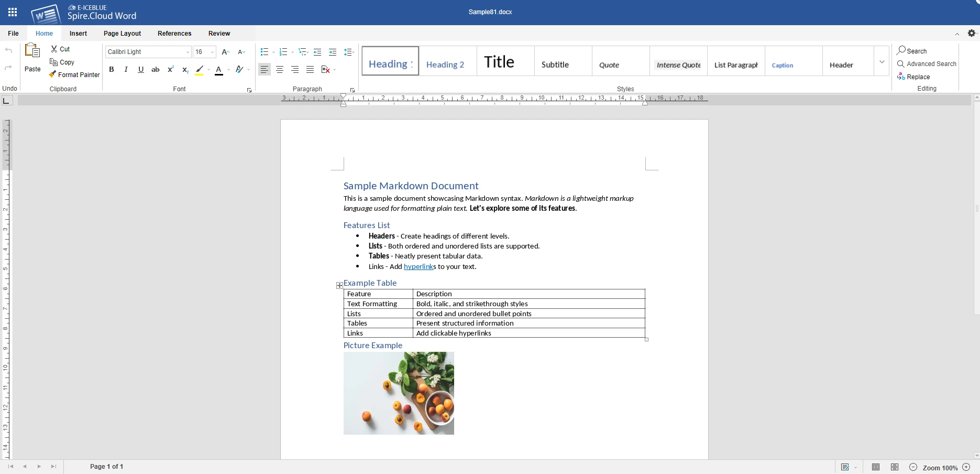Go to the last page
This screenshot has width=980, height=474.
(53, 466)
